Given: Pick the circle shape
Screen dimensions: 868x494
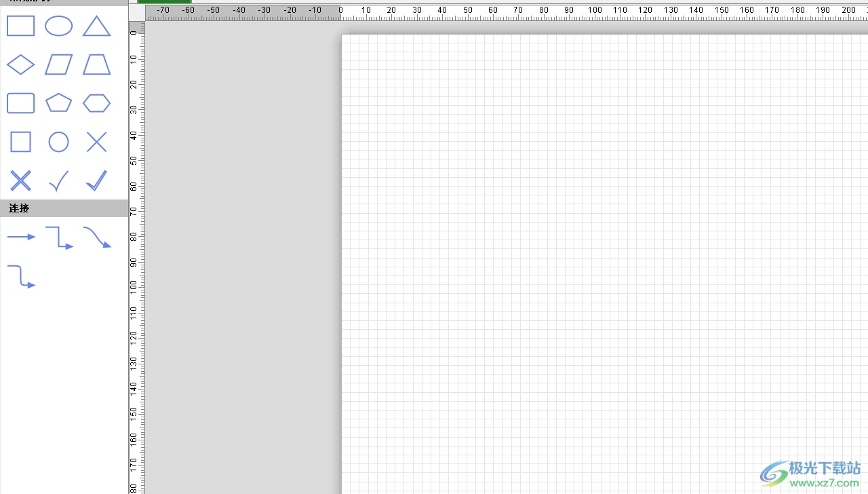Looking at the screenshot, I should pyautogui.click(x=58, y=142).
